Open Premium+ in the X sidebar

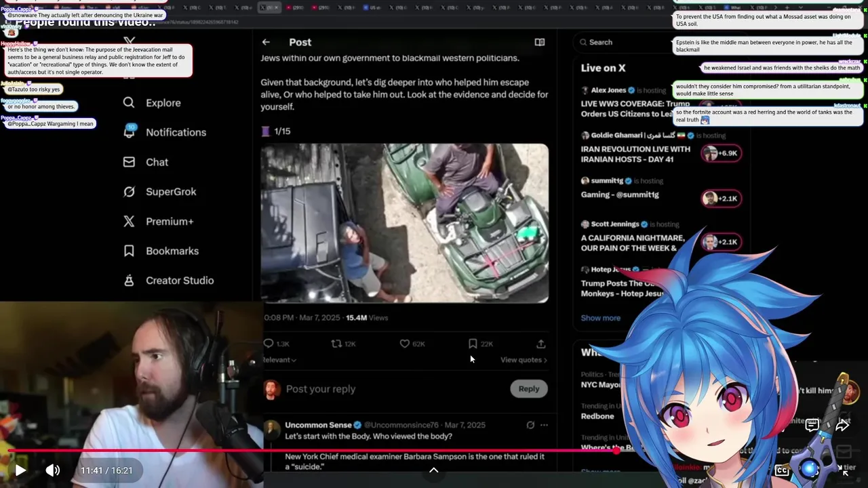coord(159,222)
